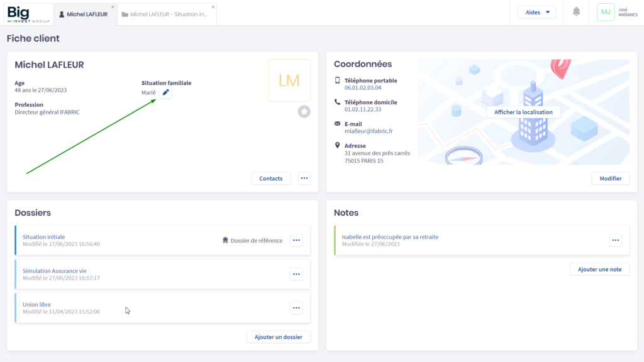Close the Michel LAFLEUR tab
This screenshot has height=362, width=644.
pyautogui.click(x=113, y=7)
